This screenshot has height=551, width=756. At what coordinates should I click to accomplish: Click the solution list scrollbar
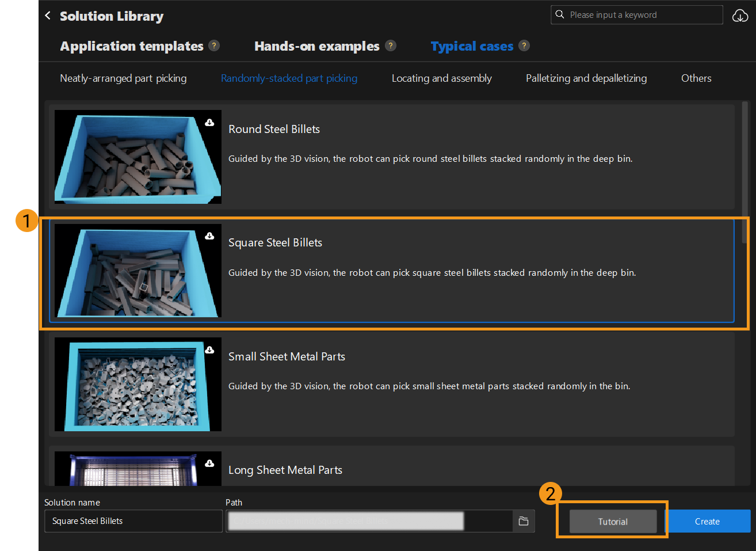(745, 173)
